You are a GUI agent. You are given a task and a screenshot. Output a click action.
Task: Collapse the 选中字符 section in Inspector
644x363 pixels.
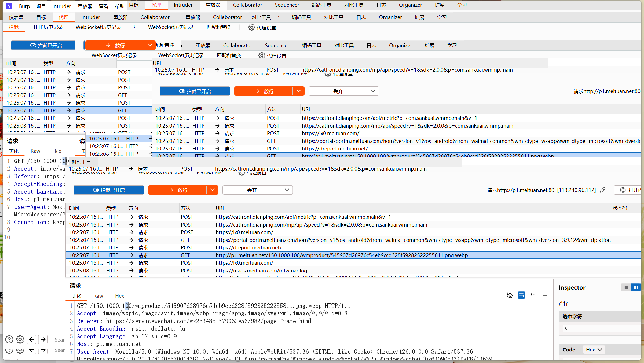572,317
